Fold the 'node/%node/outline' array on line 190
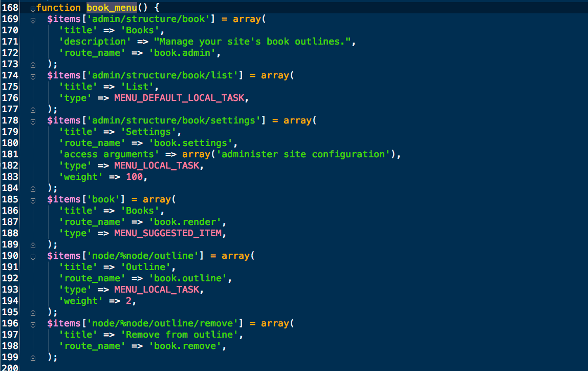The image size is (588, 371). [x=33, y=256]
